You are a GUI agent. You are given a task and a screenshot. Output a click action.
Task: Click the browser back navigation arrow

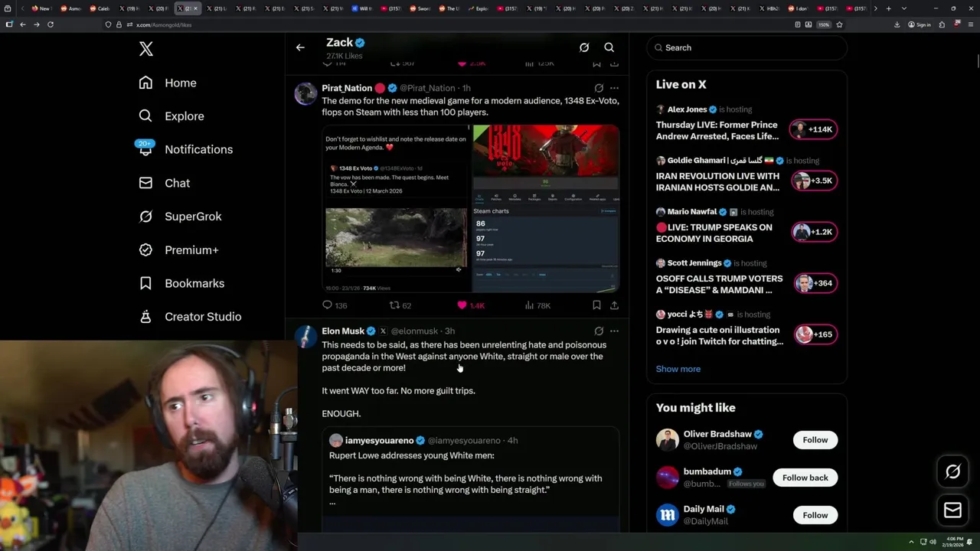pyautogui.click(x=23, y=24)
